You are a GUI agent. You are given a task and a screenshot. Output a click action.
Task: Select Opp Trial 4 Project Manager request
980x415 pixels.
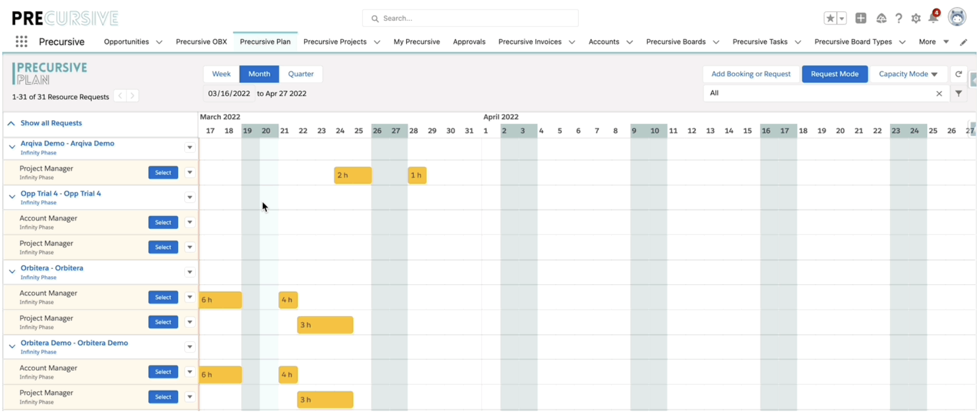pyautogui.click(x=163, y=247)
